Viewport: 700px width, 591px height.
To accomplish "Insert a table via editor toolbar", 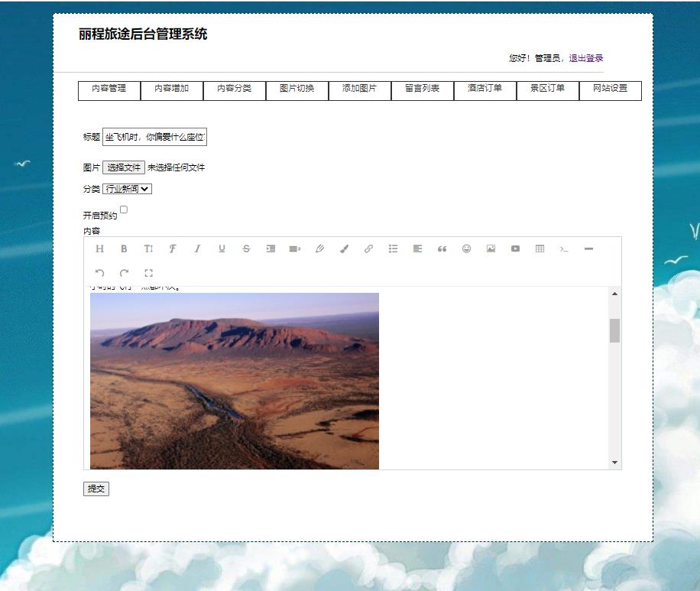I will coord(540,248).
